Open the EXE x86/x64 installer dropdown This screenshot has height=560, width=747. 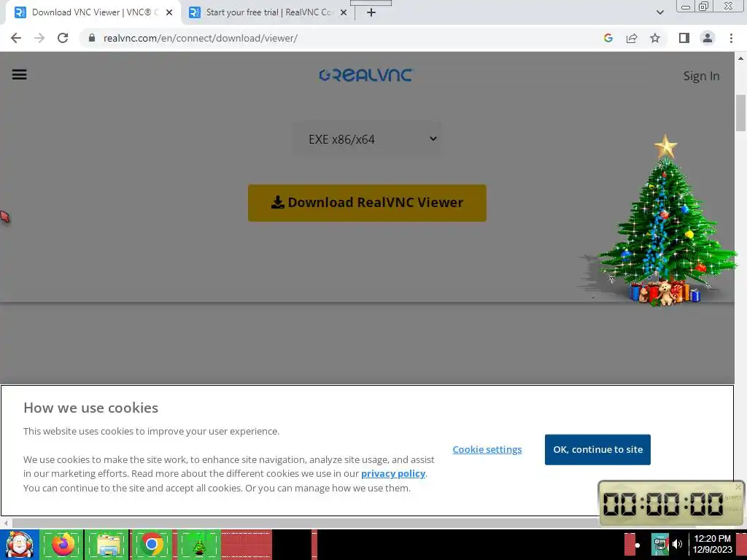click(367, 139)
